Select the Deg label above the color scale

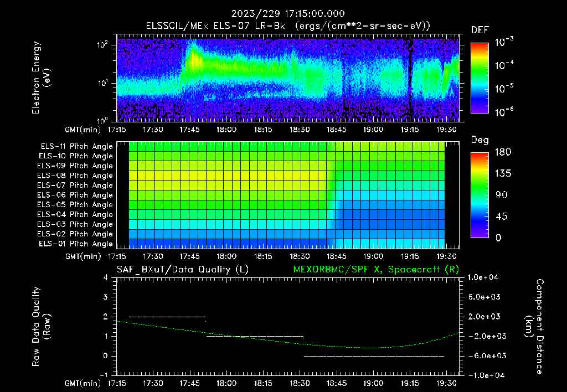[x=480, y=140]
